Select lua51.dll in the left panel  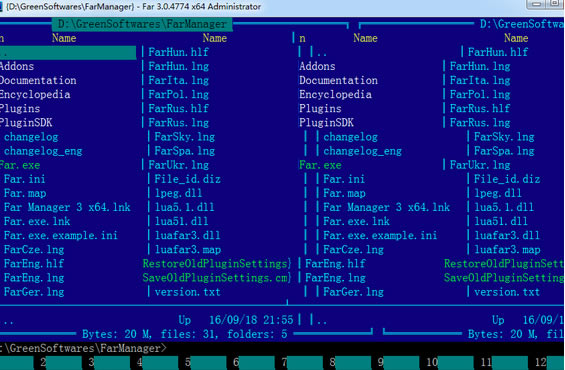pyautogui.click(x=182, y=222)
